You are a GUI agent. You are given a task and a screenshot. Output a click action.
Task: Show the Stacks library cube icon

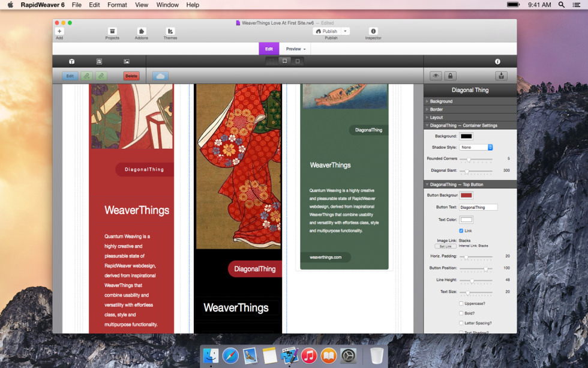71,61
